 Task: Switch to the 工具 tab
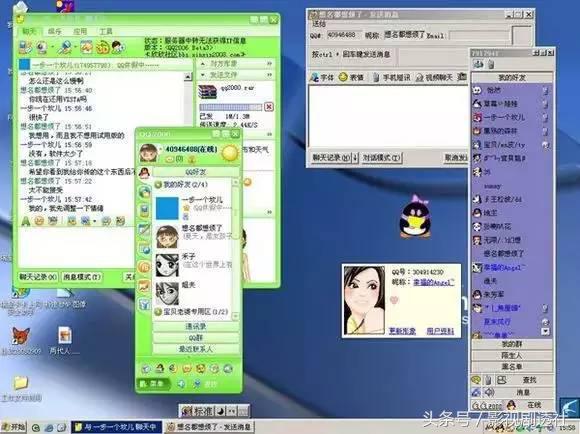pos(105,31)
